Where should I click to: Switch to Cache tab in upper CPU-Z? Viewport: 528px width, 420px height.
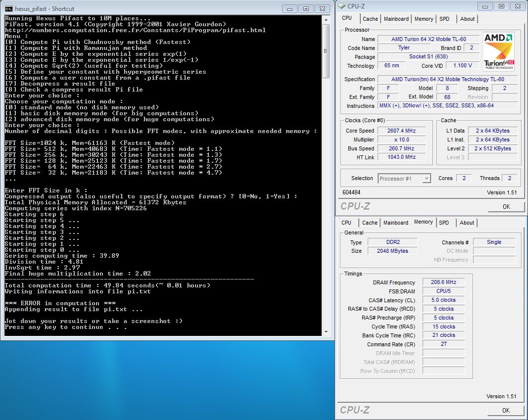[x=370, y=19]
